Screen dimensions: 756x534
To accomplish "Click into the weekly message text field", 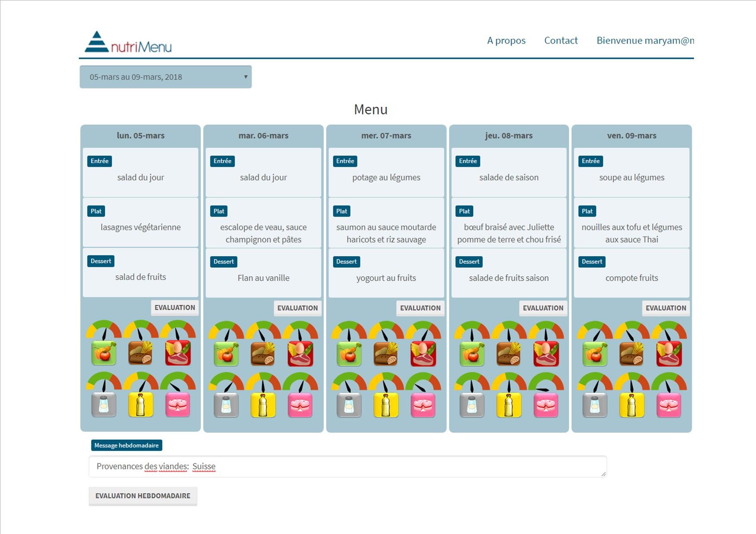I will click(348, 466).
